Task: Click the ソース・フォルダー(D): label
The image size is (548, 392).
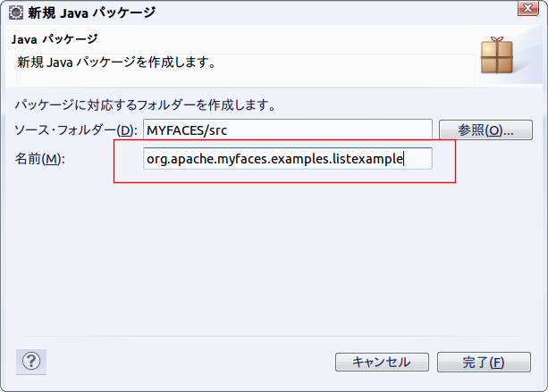Action: (x=76, y=130)
